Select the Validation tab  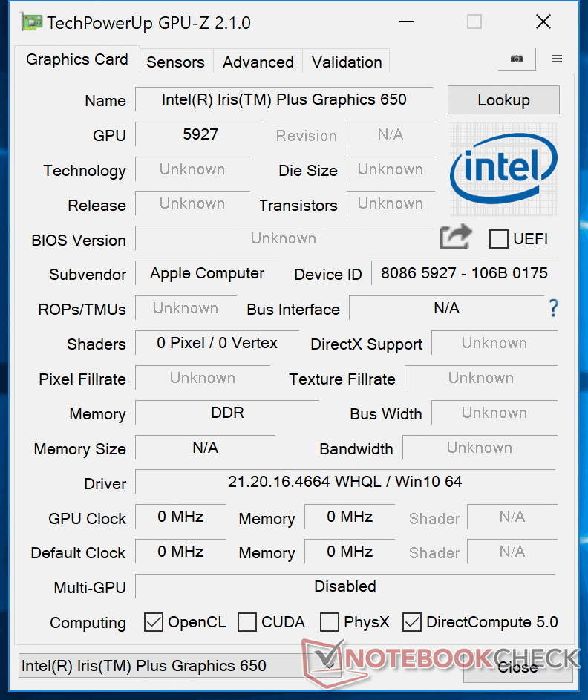coord(347,62)
